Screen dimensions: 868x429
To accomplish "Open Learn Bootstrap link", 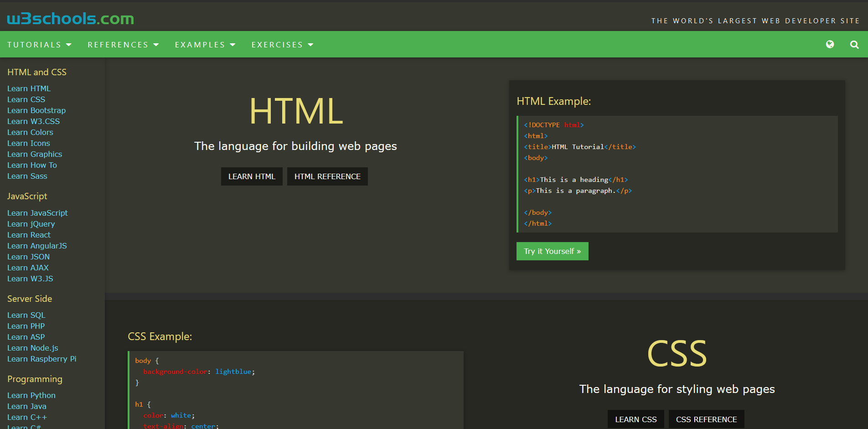I will pos(36,110).
